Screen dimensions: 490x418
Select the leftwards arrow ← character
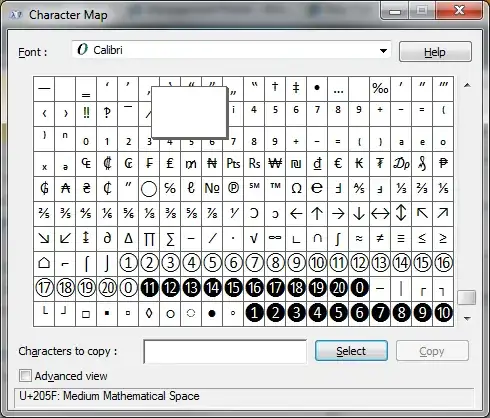point(296,214)
